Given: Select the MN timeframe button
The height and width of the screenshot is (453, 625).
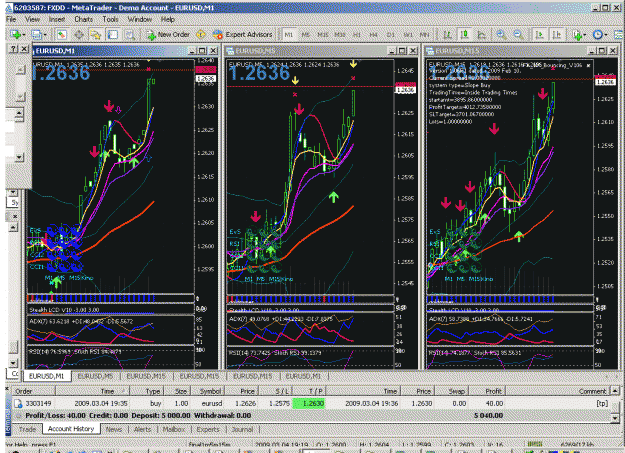Looking at the screenshot, I should [425, 35].
